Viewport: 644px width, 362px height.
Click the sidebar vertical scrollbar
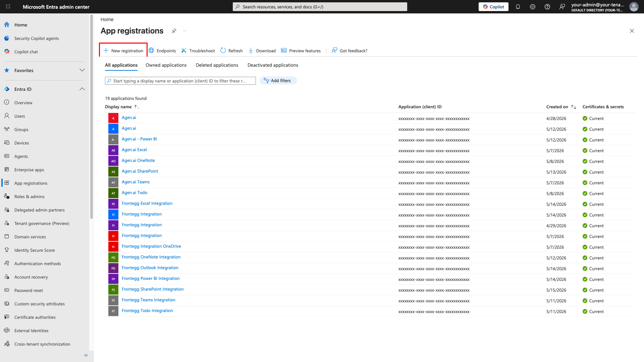[91, 117]
